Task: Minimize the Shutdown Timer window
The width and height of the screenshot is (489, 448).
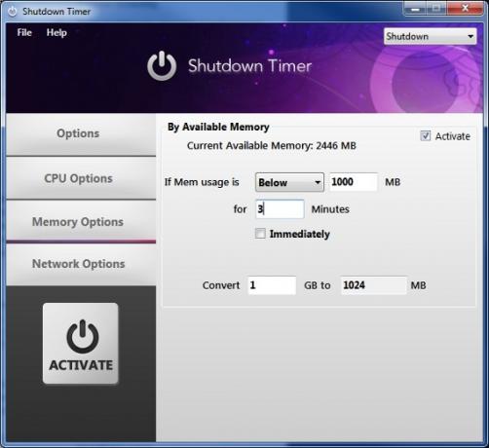Action: coord(415,9)
